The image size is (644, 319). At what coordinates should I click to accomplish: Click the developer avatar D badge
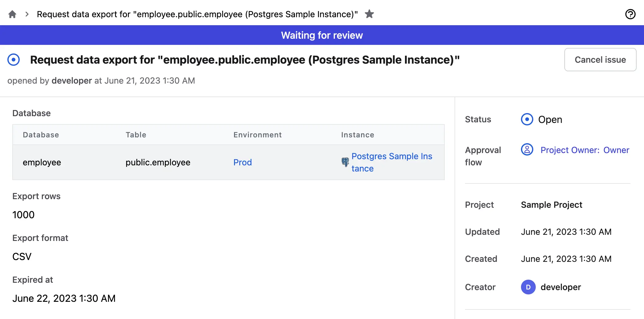coord(528,287)
